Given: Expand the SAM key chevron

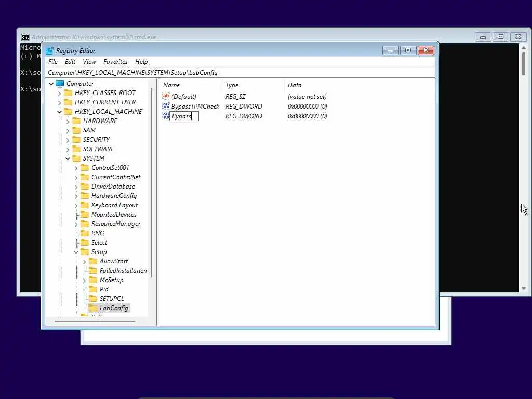Looking at the screenshot, I should [68, 130].
